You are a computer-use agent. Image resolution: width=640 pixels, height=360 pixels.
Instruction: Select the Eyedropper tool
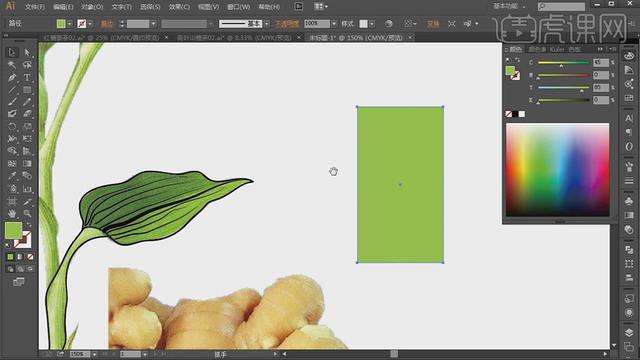tap(12, 176)
